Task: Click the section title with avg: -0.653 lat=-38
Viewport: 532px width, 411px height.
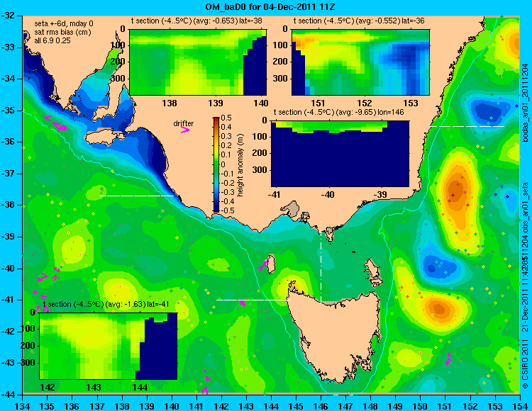Action: pyautogui.click(x=196, y=21)
